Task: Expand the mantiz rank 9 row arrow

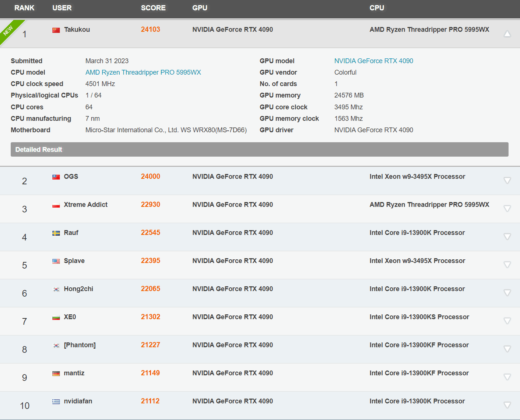Action: tap(507, 377)
